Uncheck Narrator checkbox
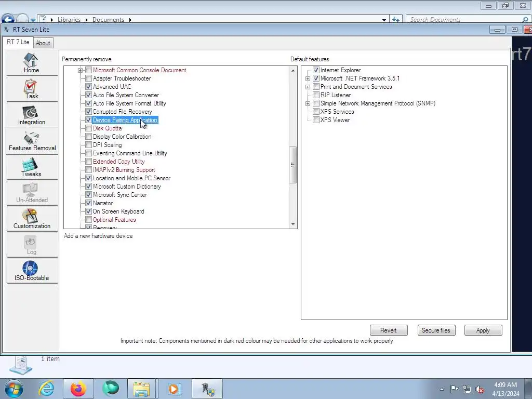Screen dimensions: 532x399 click(x=88, y=203)
